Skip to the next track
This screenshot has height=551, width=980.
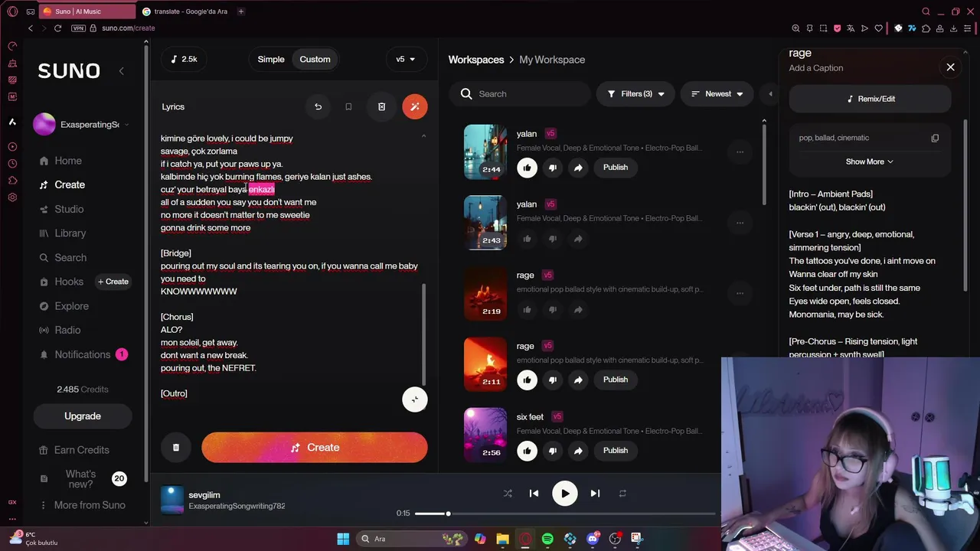click(595, 494)
